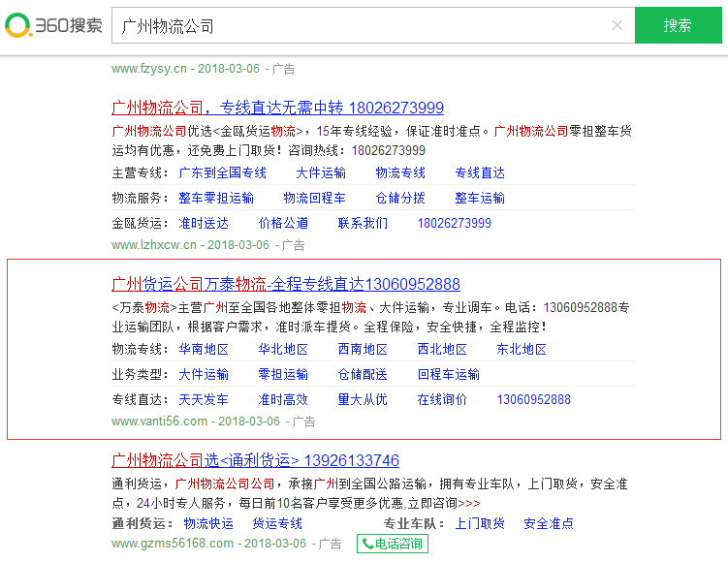
Task: Open 联系我们 under 金瓯货运
Action: click(363, 223)
